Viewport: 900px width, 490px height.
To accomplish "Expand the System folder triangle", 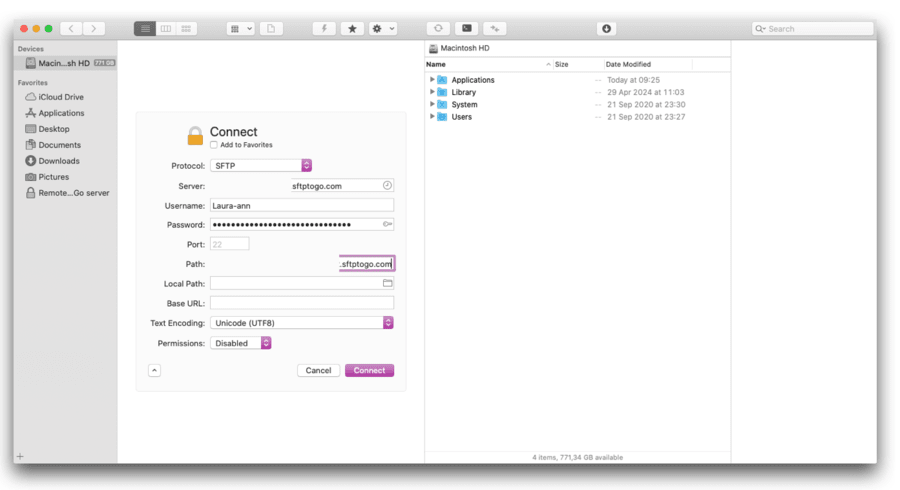I will click(432, 104).
